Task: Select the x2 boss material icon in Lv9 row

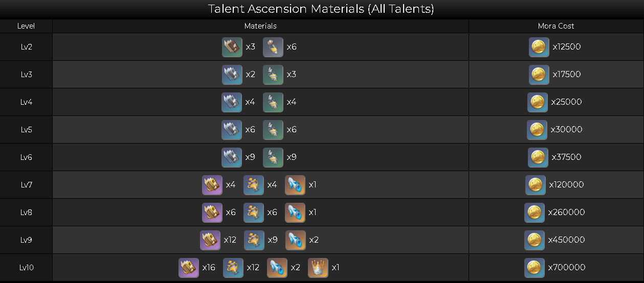Action: [296, 240]
